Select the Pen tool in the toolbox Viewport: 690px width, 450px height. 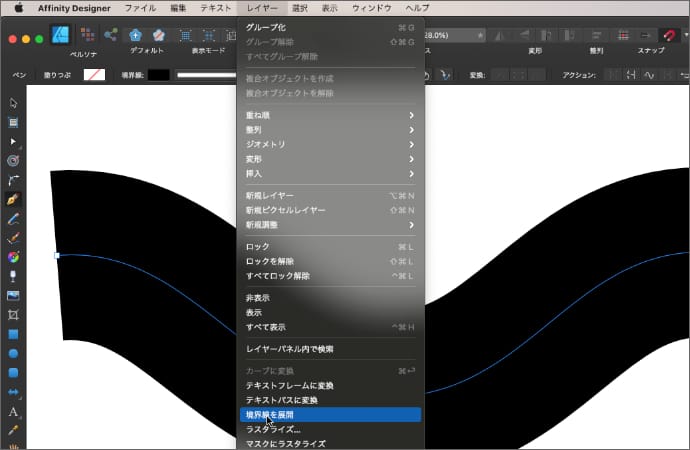14,198
